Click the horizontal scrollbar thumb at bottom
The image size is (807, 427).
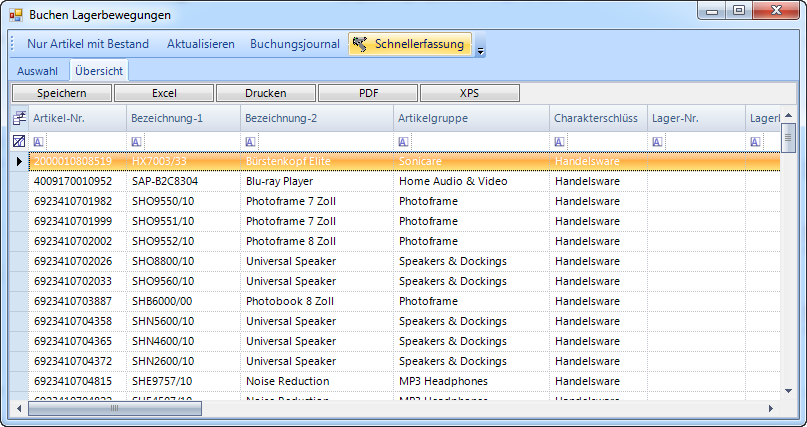113,408
